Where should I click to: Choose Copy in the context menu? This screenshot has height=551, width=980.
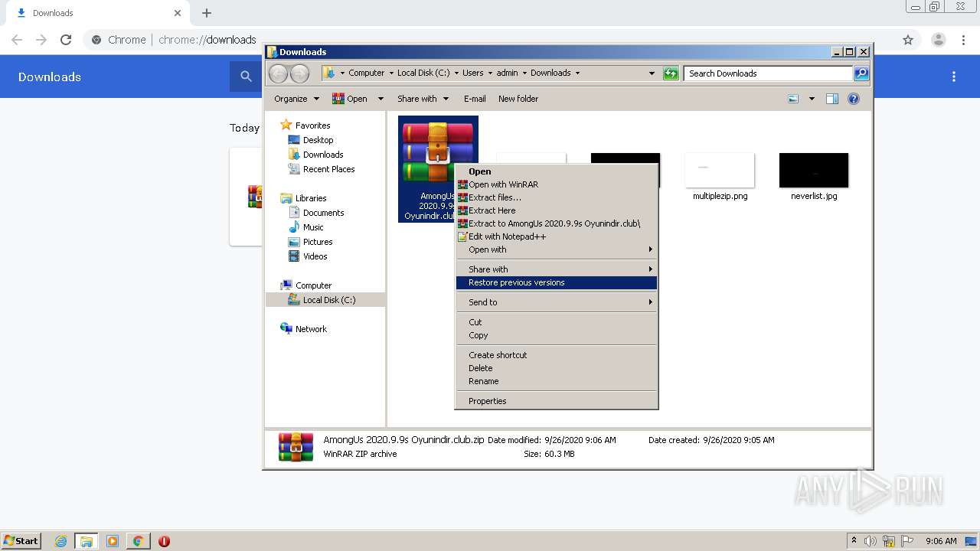coord(556,335)
